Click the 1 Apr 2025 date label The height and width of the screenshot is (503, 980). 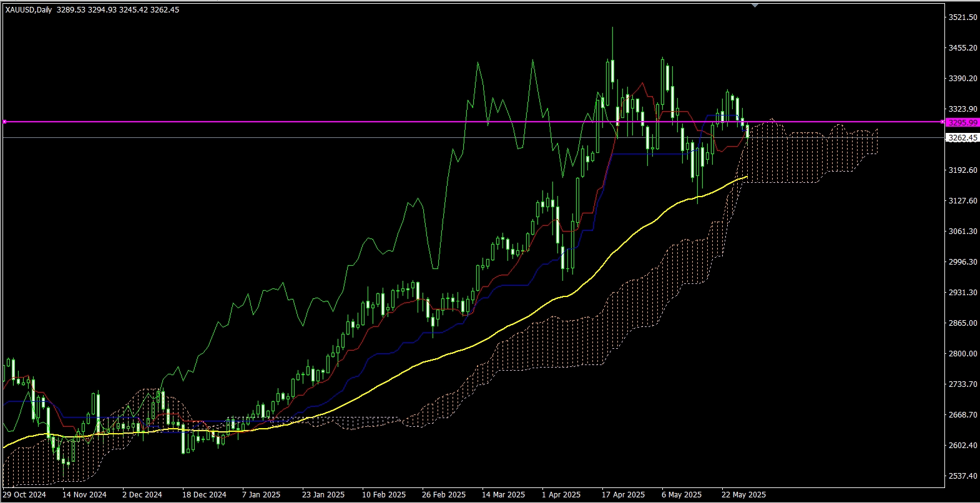tap(561, 495)
